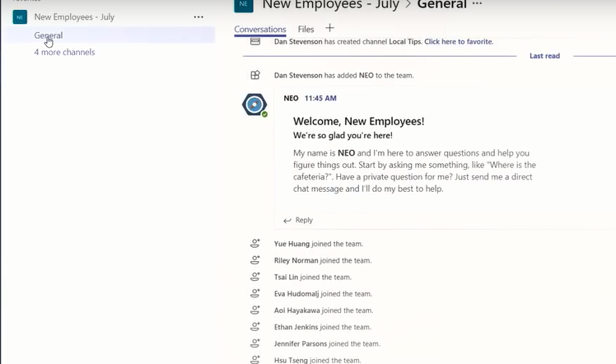
Task: Expand the 4 more channels list
Action: pos(64,52)
